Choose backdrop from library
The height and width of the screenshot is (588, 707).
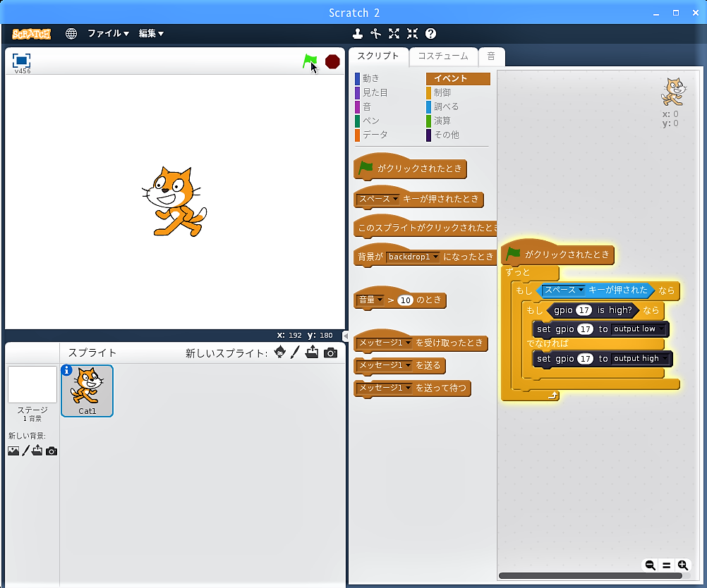click(x=13, y=451)
